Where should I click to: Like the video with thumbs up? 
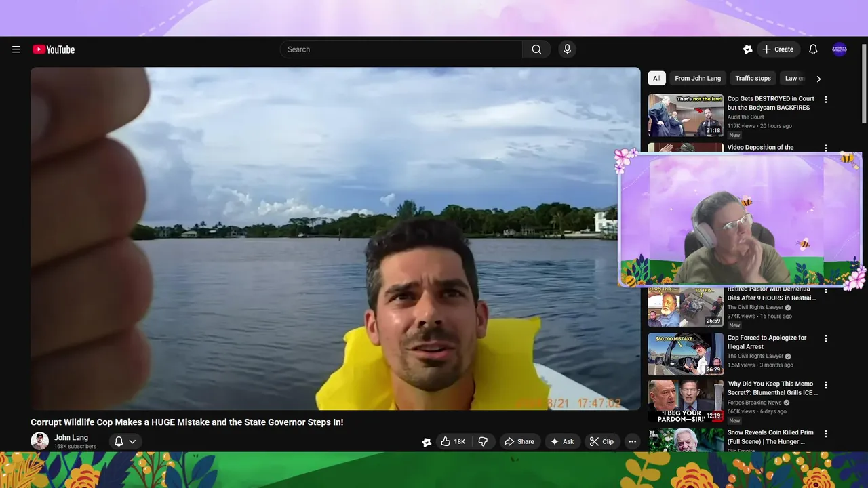pyautogui.click(x=454, y=442)
